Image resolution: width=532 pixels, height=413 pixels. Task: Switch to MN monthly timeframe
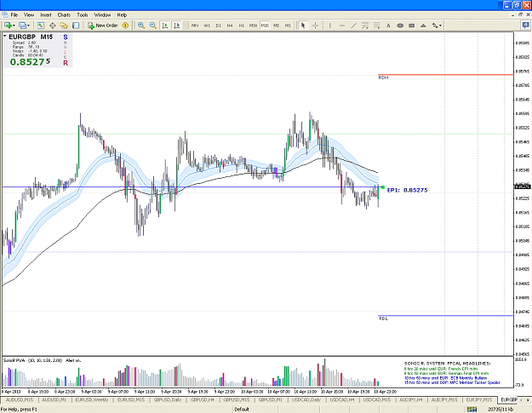[195, 26]
